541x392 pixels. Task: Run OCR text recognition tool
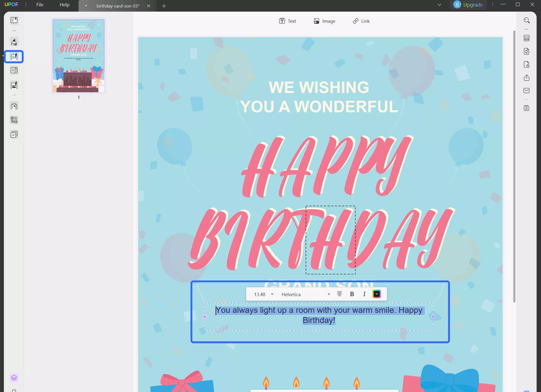[526, 38]
